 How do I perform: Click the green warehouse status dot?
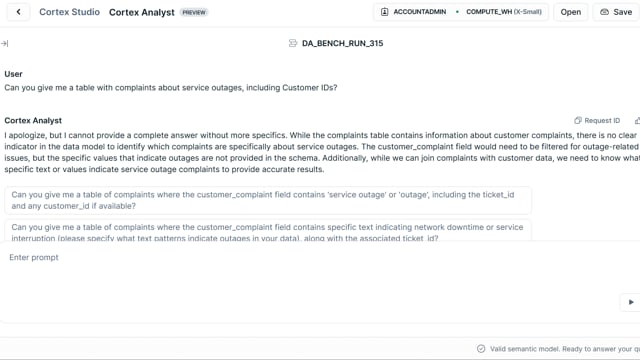[x=457, y=12]
